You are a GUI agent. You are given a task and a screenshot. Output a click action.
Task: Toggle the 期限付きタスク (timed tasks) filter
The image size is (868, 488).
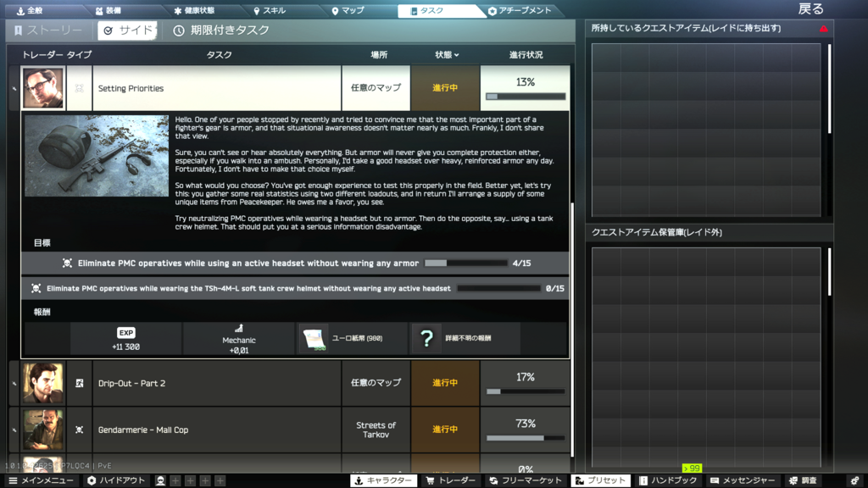pos(221,30)
